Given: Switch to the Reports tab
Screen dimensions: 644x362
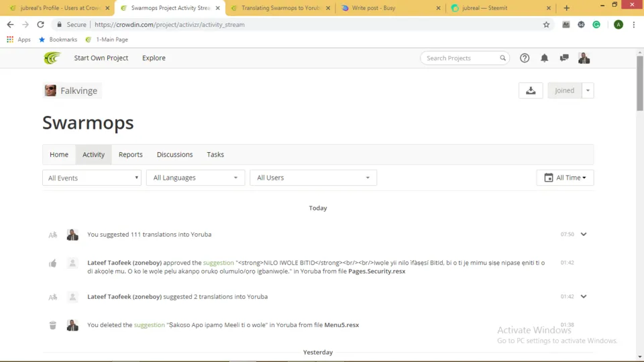Looking at the screenshot, I should coord(131,154).
